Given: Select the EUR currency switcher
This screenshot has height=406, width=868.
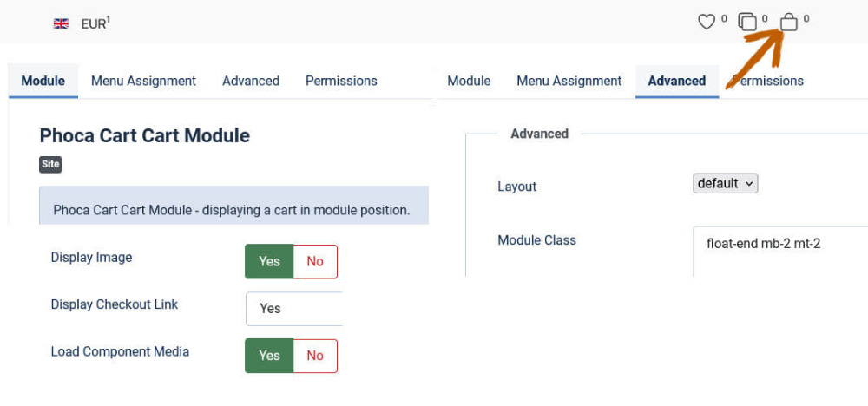Looking at the screenshot, I should coord(95,23).
